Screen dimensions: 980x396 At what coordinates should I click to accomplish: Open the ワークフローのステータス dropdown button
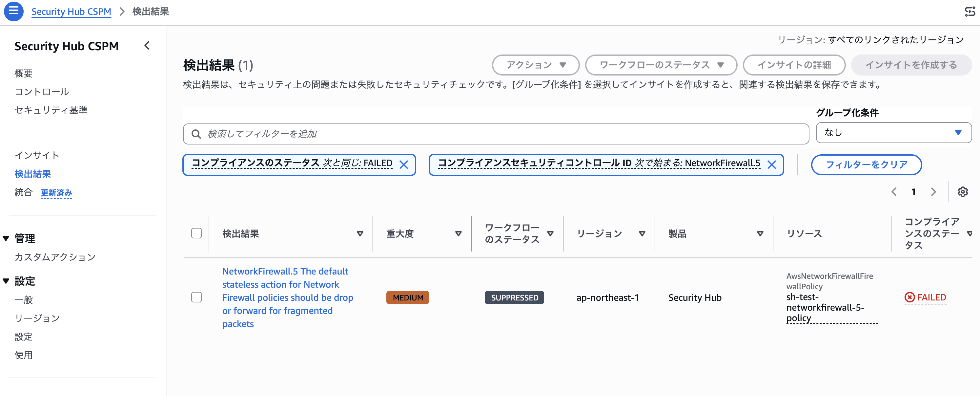(661, 65)
